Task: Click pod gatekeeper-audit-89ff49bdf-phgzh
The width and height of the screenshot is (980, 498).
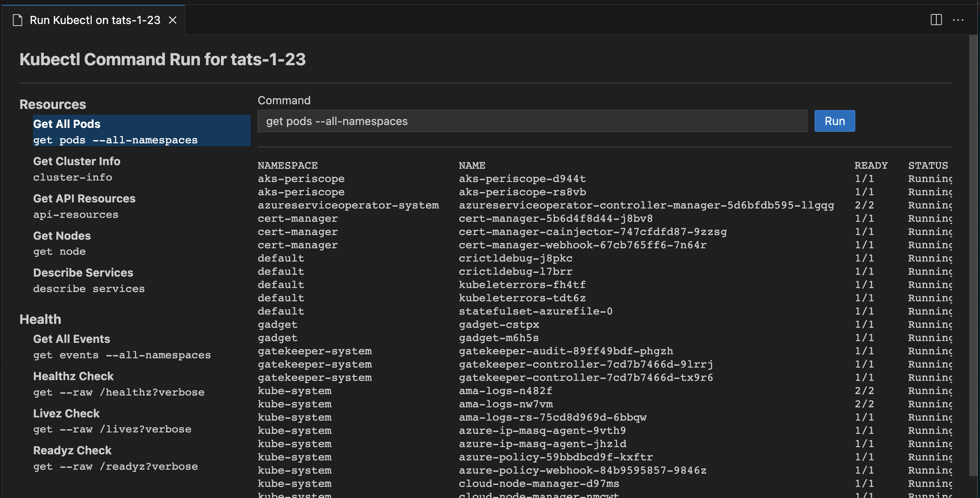Action: pyautogui.click(x=566, y=351)
